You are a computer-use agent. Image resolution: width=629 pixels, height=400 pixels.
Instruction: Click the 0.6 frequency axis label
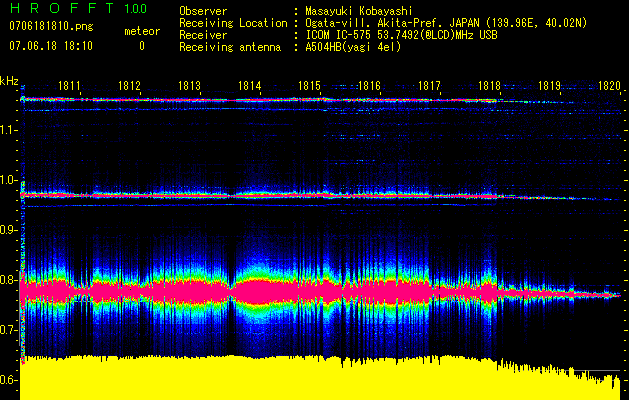10,380
